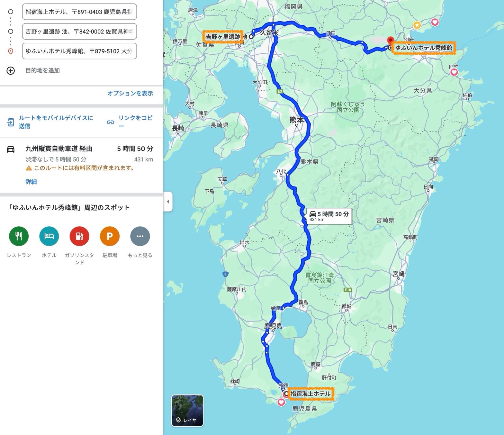Click the green Restaurant (レストラン) icon
Screen dimensions: 504x435
point(19,236)
